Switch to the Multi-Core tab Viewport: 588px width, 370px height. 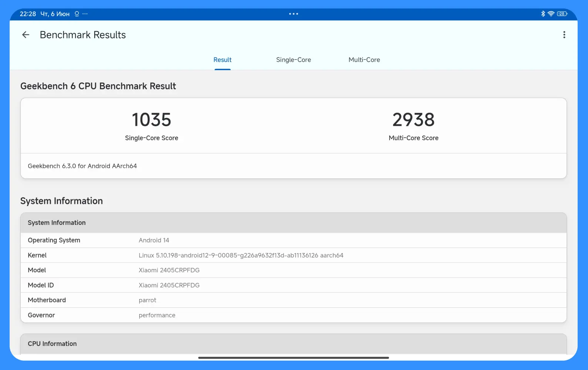(x=364, y=60)
